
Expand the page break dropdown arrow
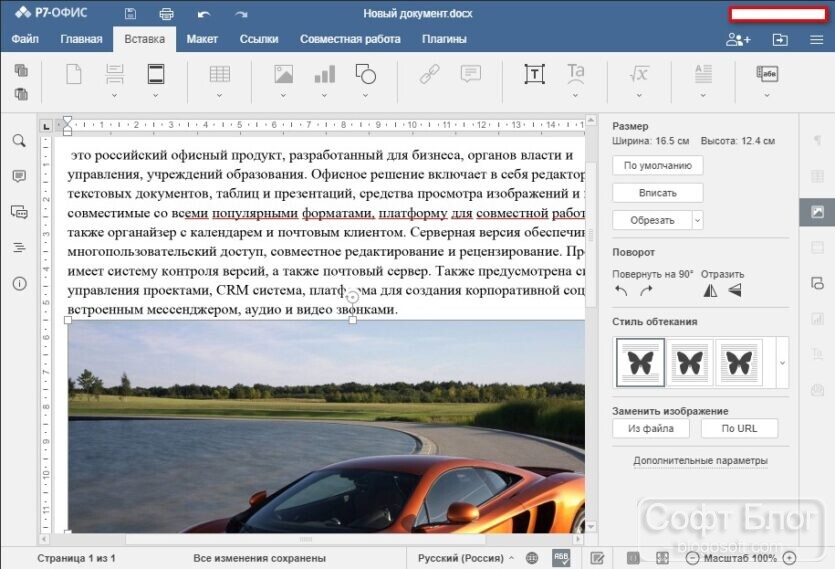coord(114,95)
